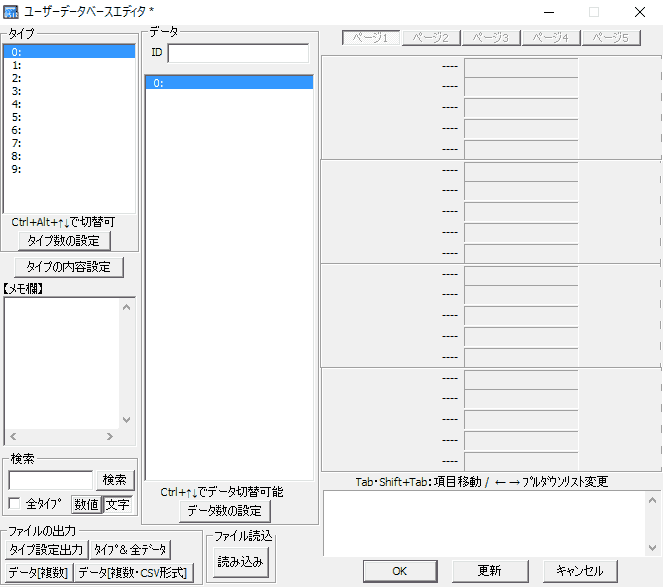Screen dimensions: 663x587
Task: Click the memo scrollbar up arrow
Action: click(126, 307)
